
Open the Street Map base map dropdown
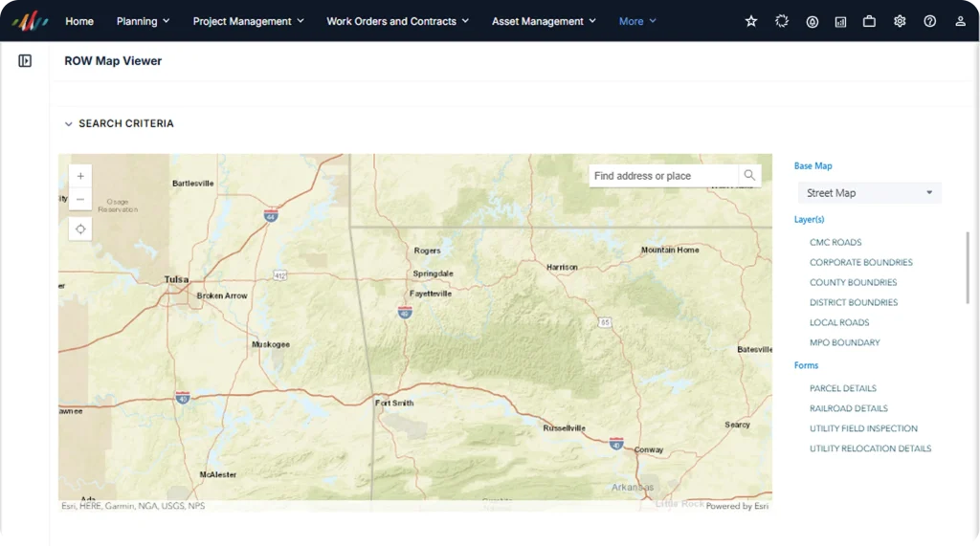click(869, 193)
